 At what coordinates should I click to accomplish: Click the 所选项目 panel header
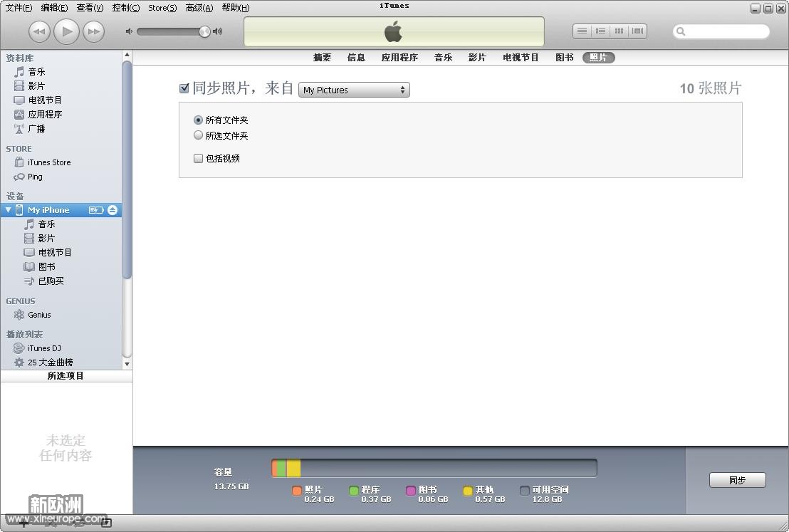(66, 375)
